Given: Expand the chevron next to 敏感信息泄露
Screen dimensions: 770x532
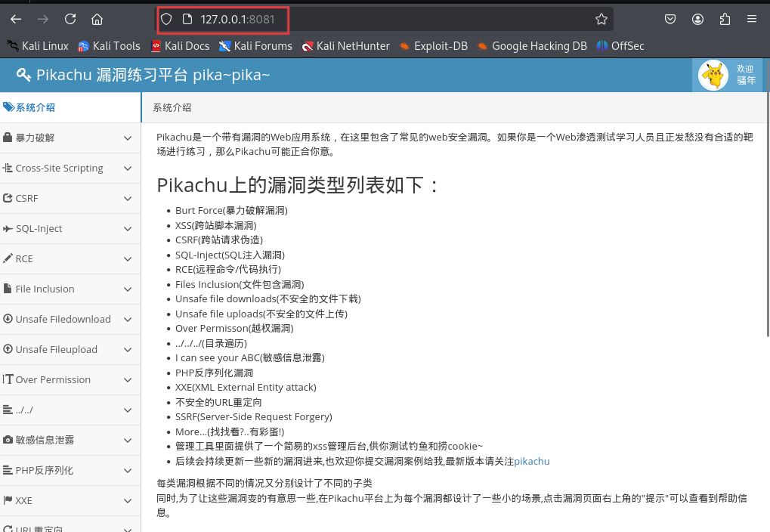Looking at the screenshot, I should tap(128, 440).
